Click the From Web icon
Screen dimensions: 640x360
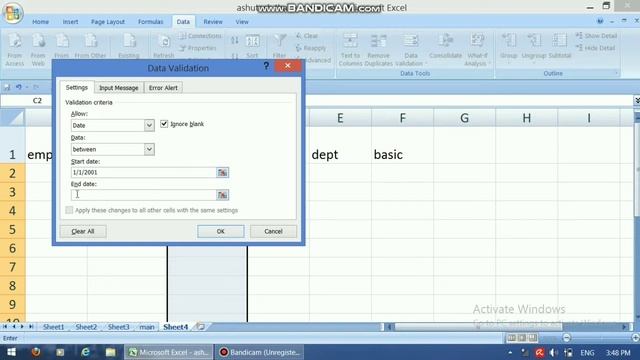click(x=38, y=42)
